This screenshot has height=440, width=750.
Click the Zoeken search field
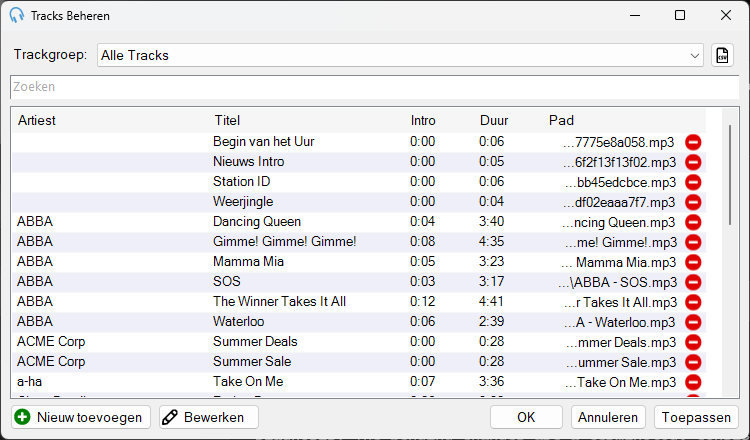click(375, 87)
